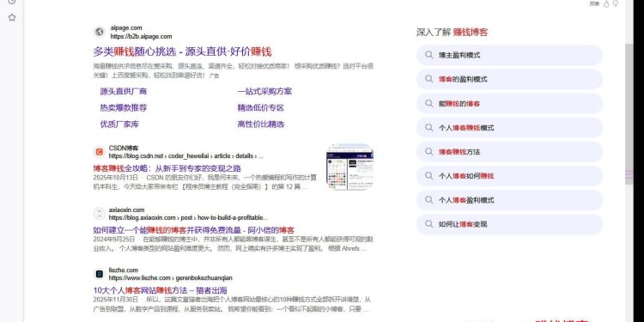Click search icon beside 个人博客如何赚钱

[428, 176]
